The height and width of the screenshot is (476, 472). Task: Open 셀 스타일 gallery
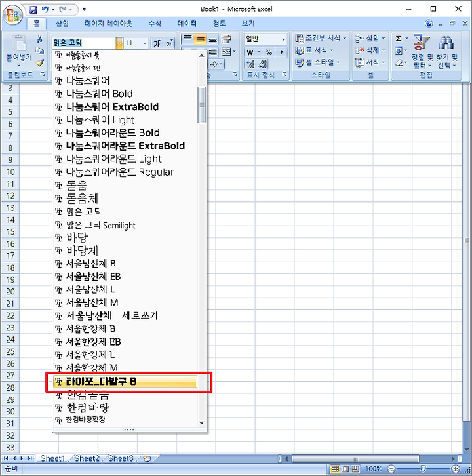pos(317,62)
